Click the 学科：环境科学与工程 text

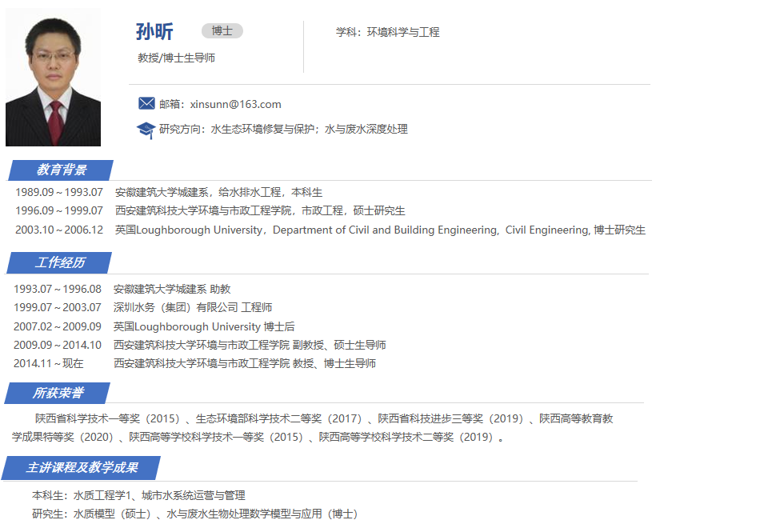click(387, 32)
